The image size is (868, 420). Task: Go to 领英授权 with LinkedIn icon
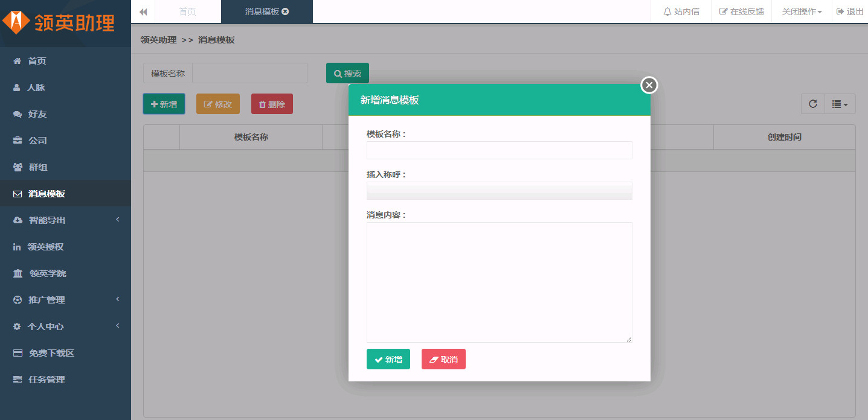coord(45,247)
